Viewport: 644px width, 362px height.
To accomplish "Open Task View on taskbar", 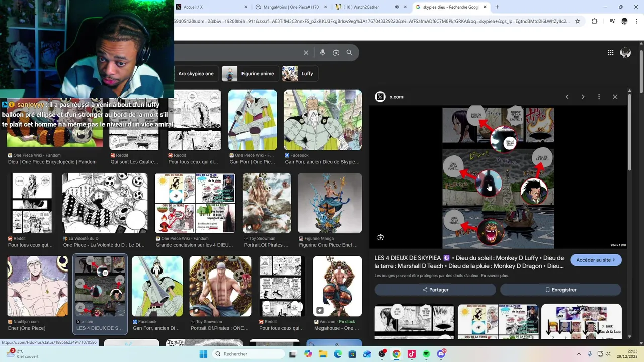I will (293, 354).
